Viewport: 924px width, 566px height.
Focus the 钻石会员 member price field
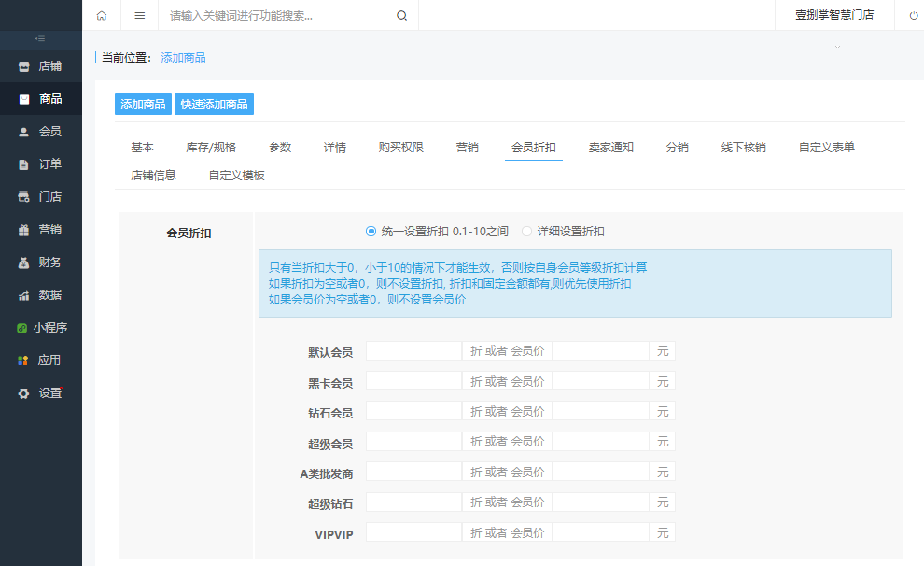pos(600,412)
